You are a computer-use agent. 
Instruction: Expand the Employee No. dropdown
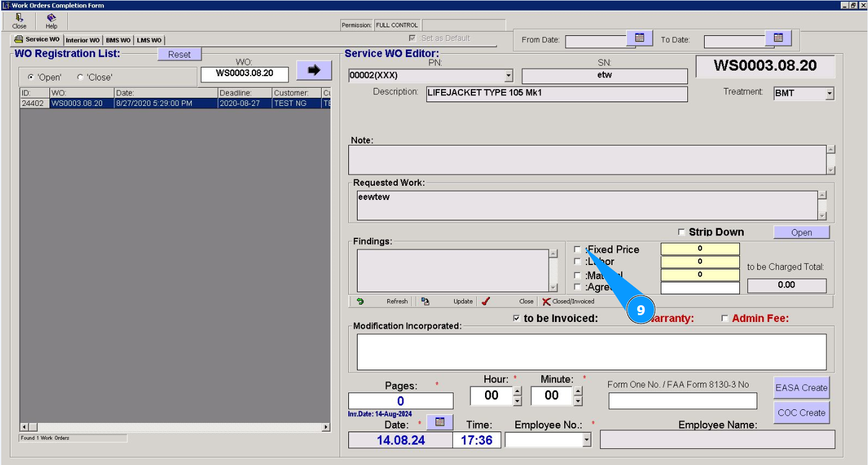click(x=587, y=440)
